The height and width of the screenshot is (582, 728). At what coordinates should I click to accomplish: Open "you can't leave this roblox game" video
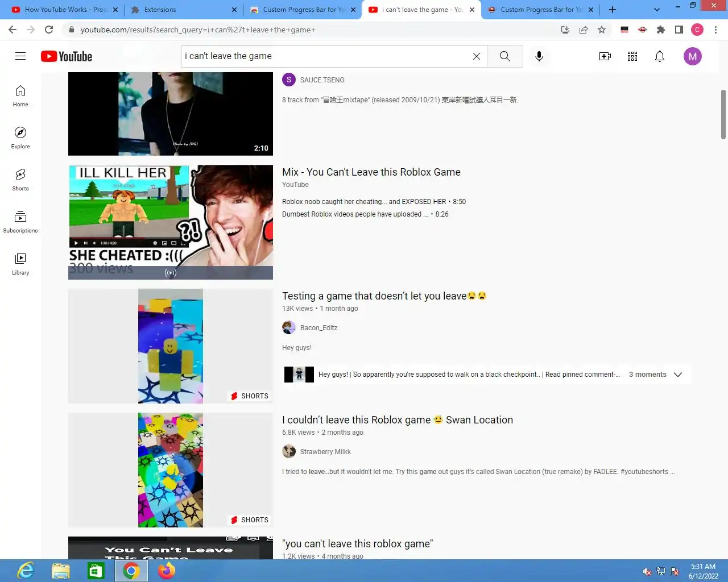tap(358, 544)
